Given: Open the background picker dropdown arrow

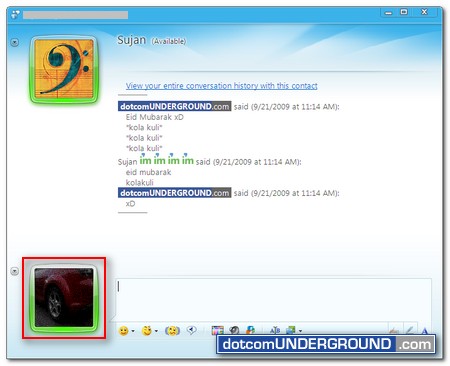Looking at the screenshot, I should tap(300, 331).
